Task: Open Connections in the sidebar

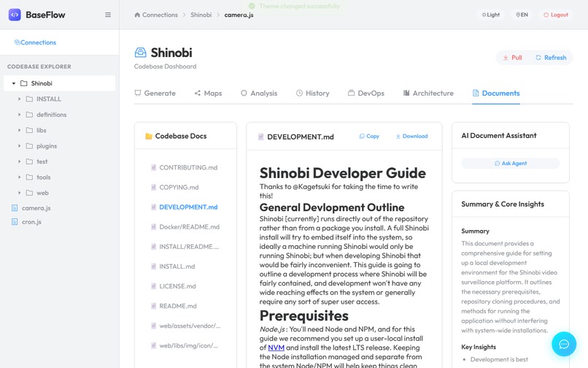Action: [x=35, y=42]
